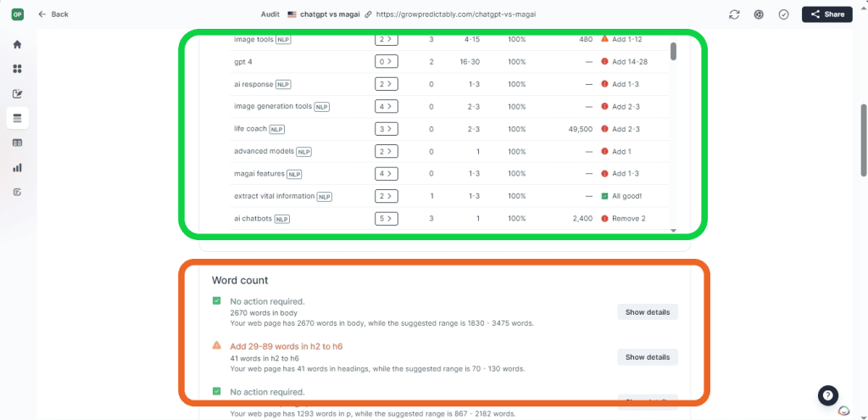Click the inner table scroll down arrow
Screen dimensions: 868x420
point(673,231)
